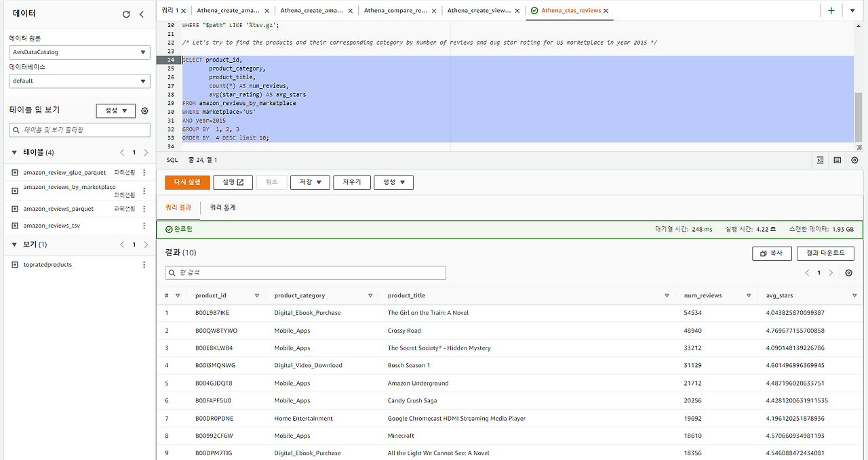
Task: Collapse the left data panel with chevron
Action: (141, 13)
